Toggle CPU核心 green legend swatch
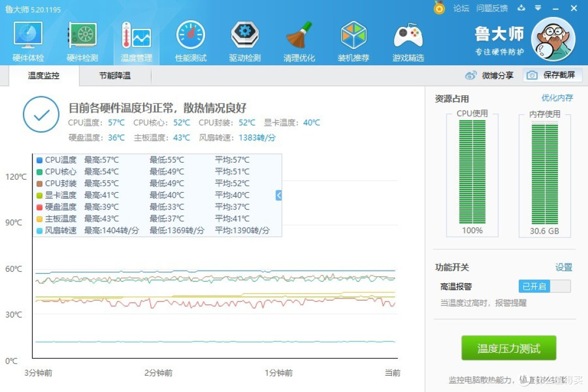Image resolution: width=588 pixels, height=392 pixels. [x=39, y=172]
